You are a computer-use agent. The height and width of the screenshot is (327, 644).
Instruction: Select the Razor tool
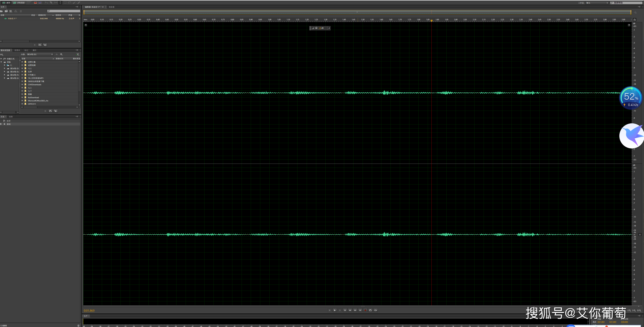coord(51,3)
